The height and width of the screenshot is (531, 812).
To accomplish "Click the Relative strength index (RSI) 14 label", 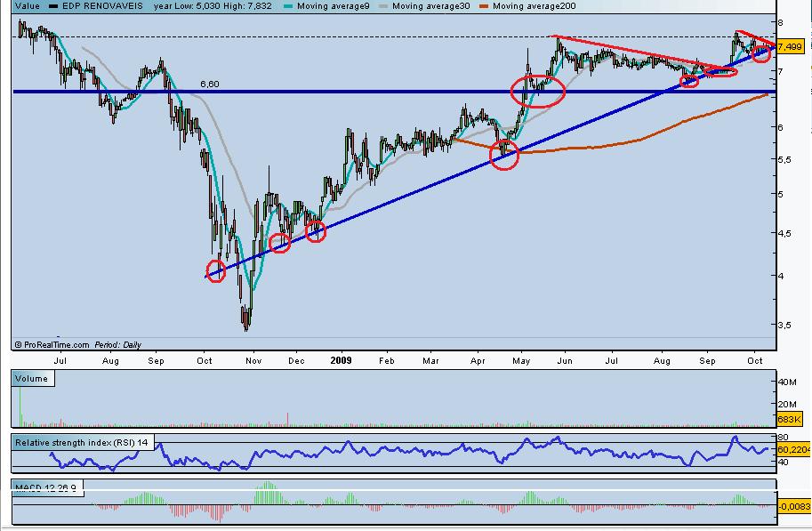I will coord(81,442).
